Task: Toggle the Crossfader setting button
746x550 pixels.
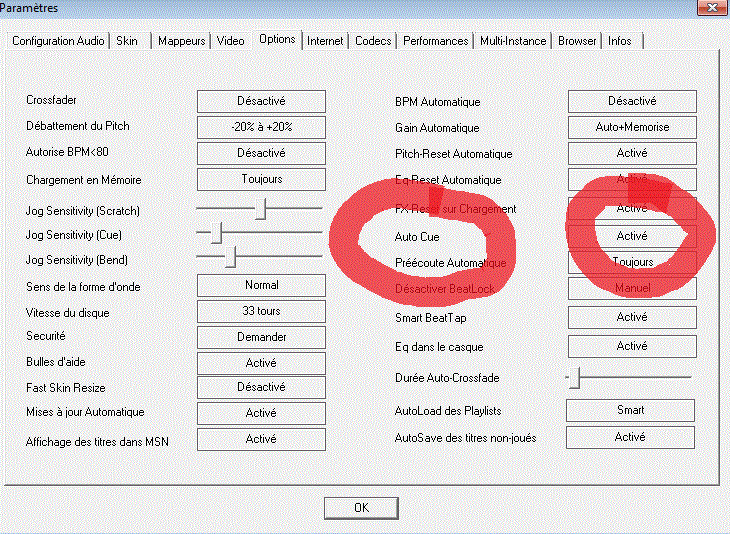Action: coord(261,101)
